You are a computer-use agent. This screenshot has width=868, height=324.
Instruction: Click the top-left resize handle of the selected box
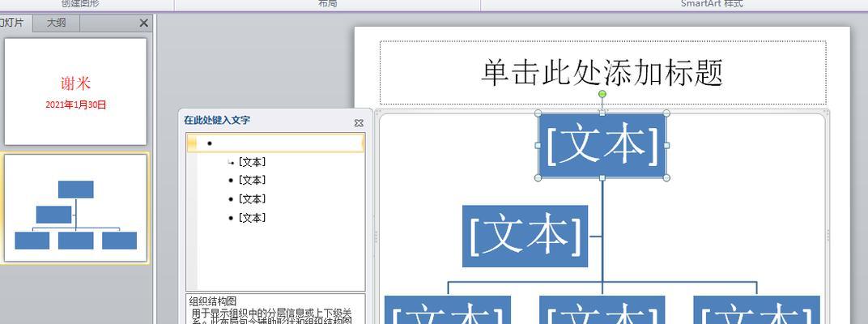[538, 113]
